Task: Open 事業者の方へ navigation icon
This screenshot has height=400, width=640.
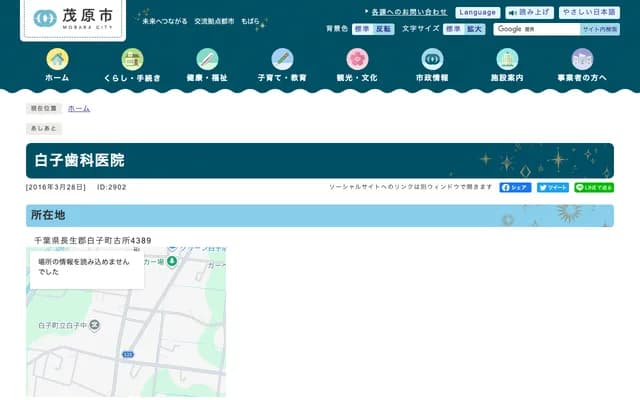Action: point(582,59)
